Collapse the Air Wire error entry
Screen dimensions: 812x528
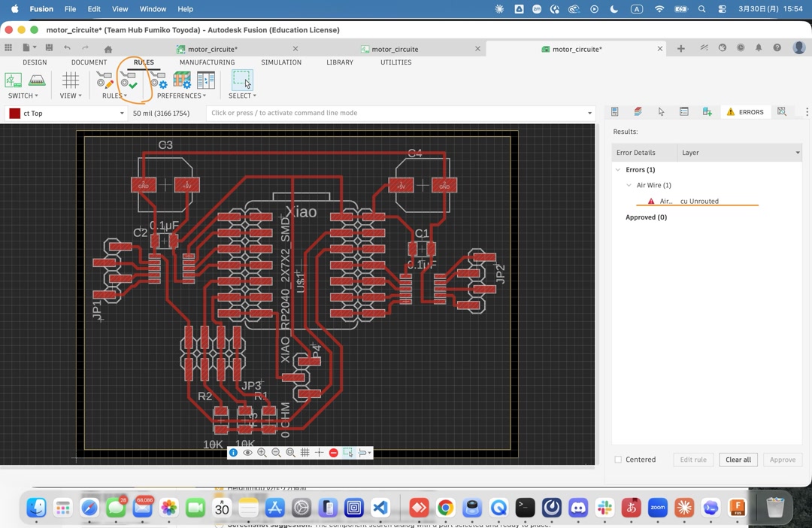pos(629,185)
